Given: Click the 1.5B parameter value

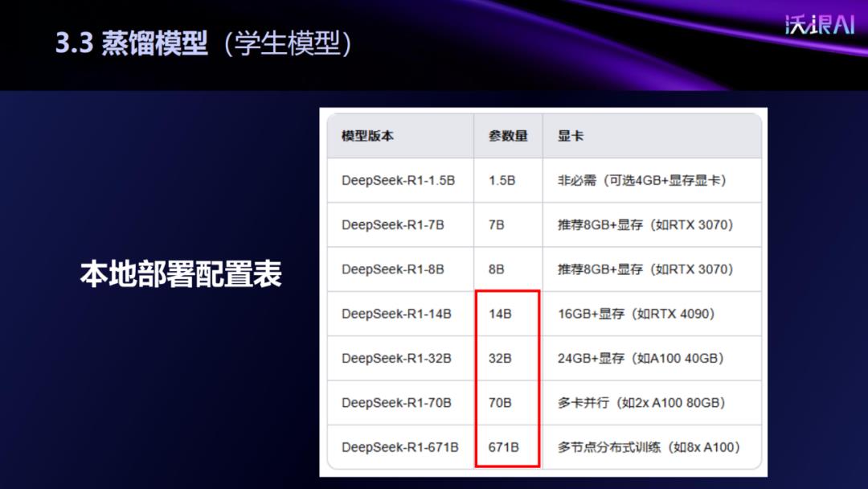Looking at the screenshot, I should [x=502, y=180].
